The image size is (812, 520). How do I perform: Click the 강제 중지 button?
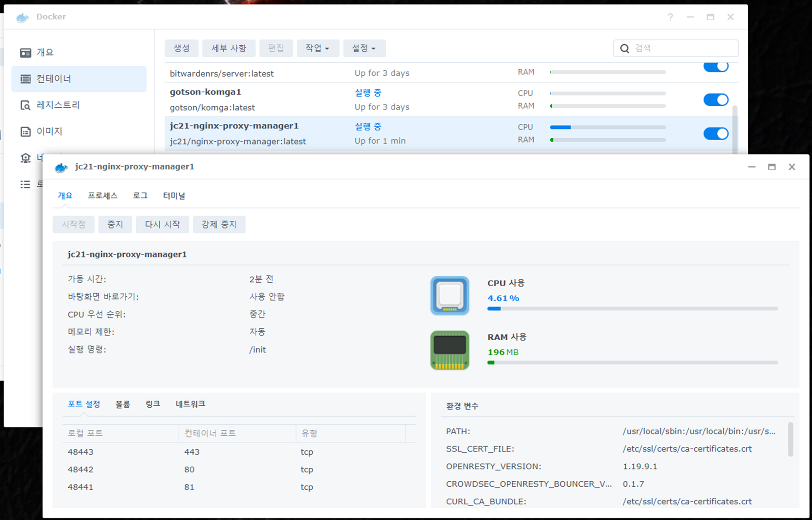pyautogui.click(x=219, y=225)
